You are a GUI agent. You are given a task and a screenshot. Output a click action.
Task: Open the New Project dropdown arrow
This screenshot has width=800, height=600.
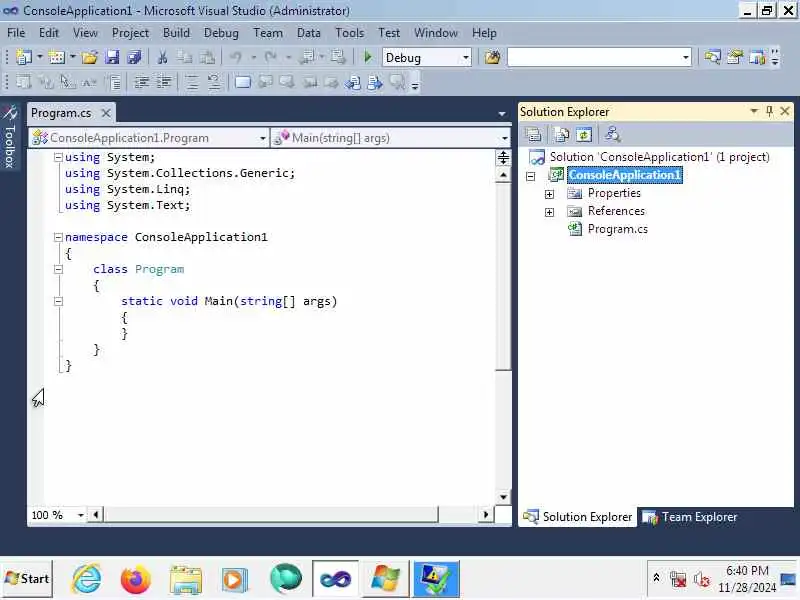coord(39,57)
